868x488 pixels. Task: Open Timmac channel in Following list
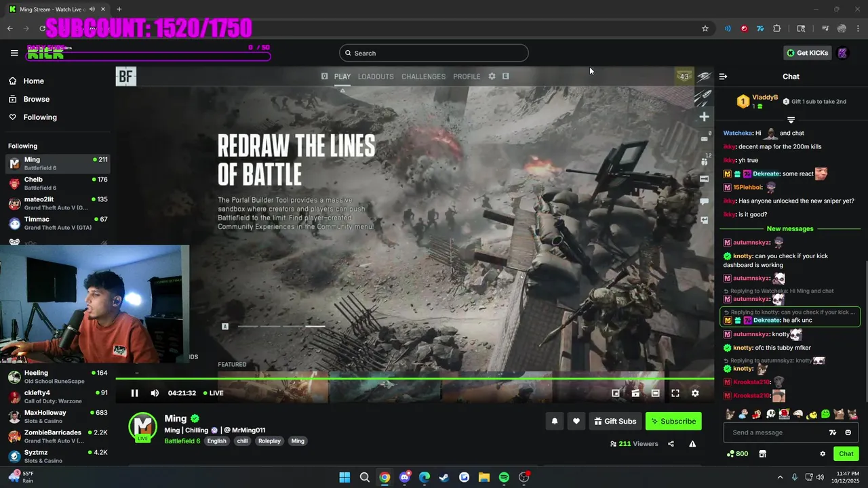pos(58,223)
